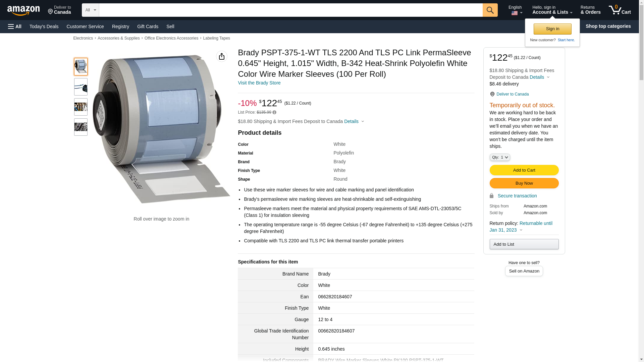This screenshot has width=644, height=362.
Task: Go to Gift Cards menu item
Action: [148, 26]
